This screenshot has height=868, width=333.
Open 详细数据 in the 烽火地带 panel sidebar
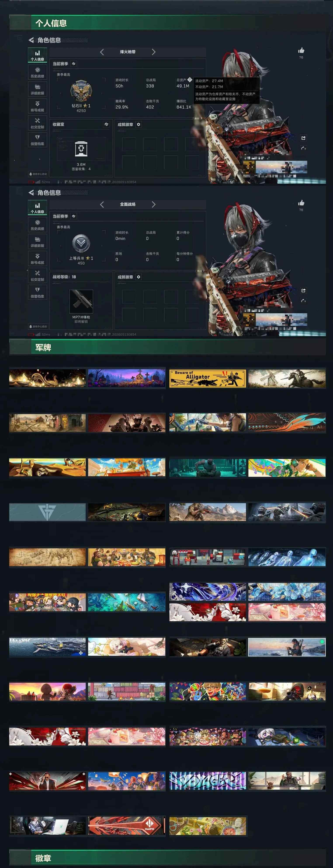[x=37, y=89]
